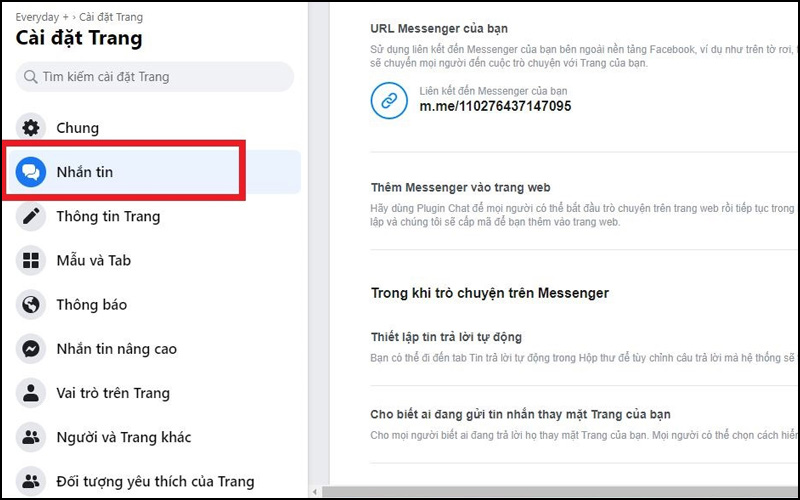Click the horizontal scrollbar left arrow
The image size is (800, 500).
[x=315, y=492]
